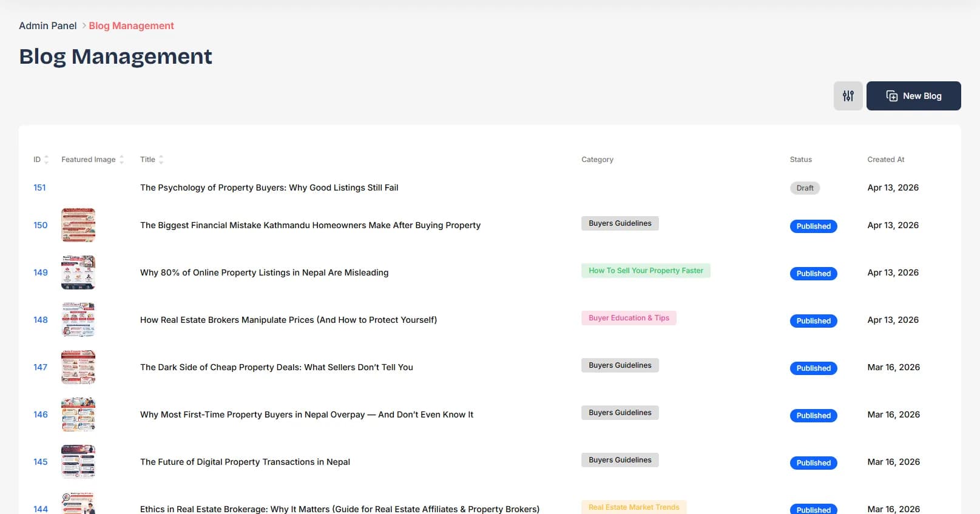Click featured image thumbnail for blog 150
This screenshot has height=514, width=980.
[x=78, y=225]
